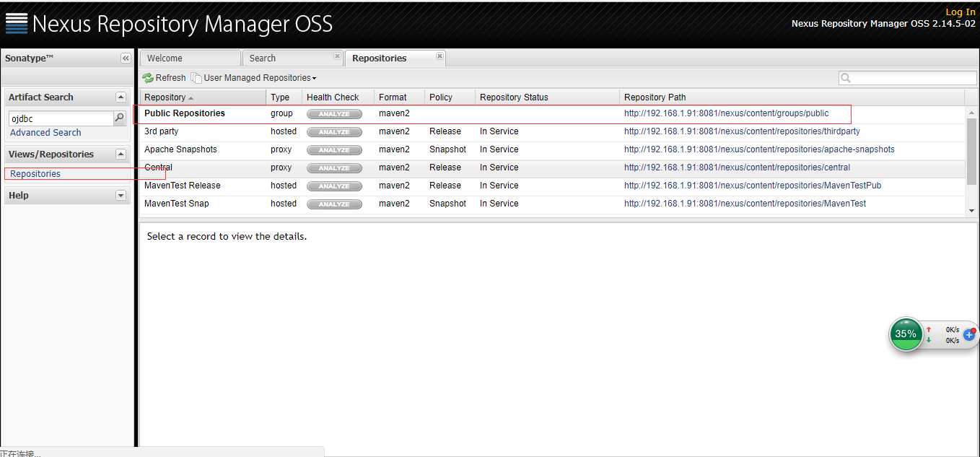Analyze the MavenTest Release repository

click(334, 186)
